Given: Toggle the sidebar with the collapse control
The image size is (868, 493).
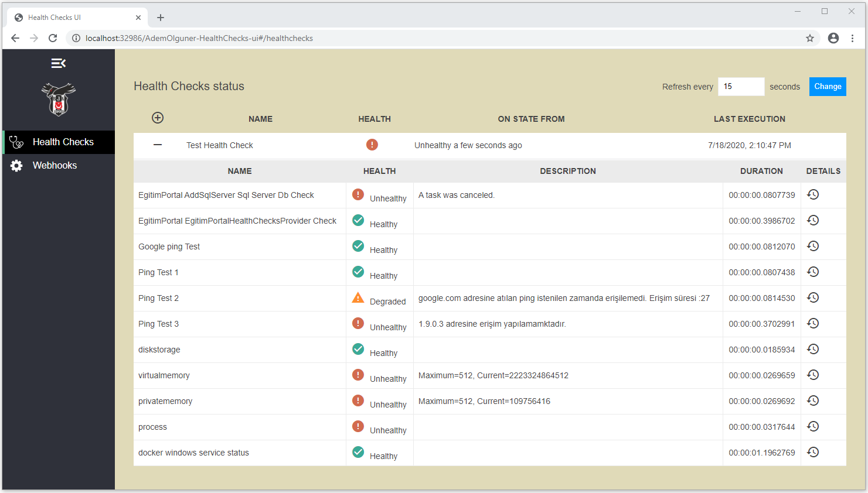Looking at the screenshot, I should (x=58, y=63).
